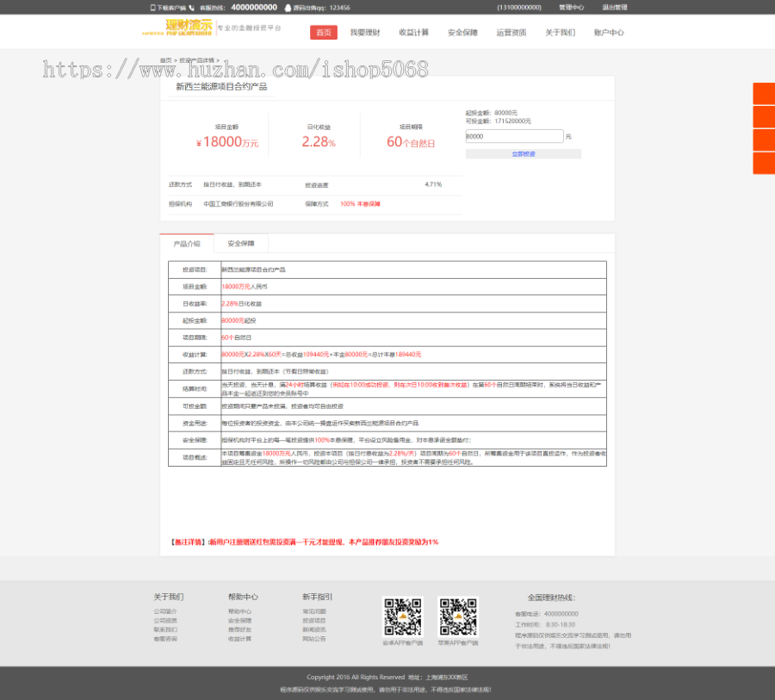Viewport: 775px width, 700px height.
Task: Open the 公司简介 footer link
Action: 165,611
